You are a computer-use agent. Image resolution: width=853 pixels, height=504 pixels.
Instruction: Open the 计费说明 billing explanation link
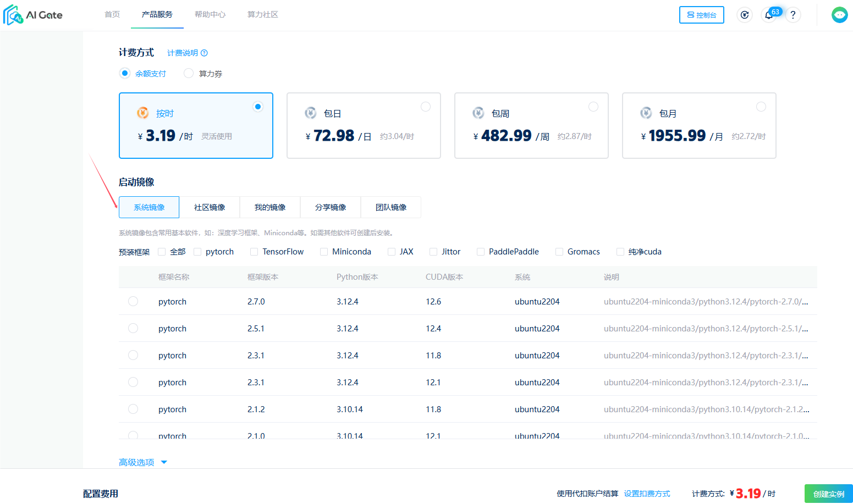[183, 53]
